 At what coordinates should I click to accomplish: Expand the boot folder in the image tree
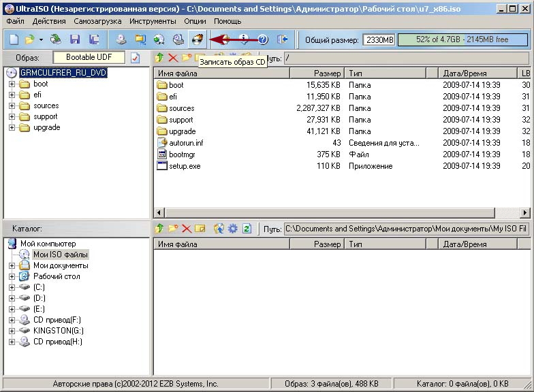pyautogui.click(x=12, y=84)
